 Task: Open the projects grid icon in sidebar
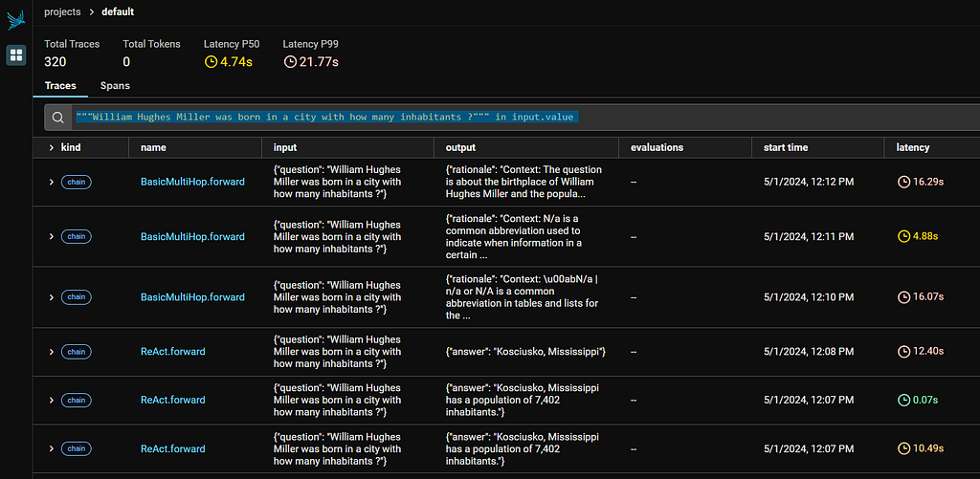coord(16,54)
